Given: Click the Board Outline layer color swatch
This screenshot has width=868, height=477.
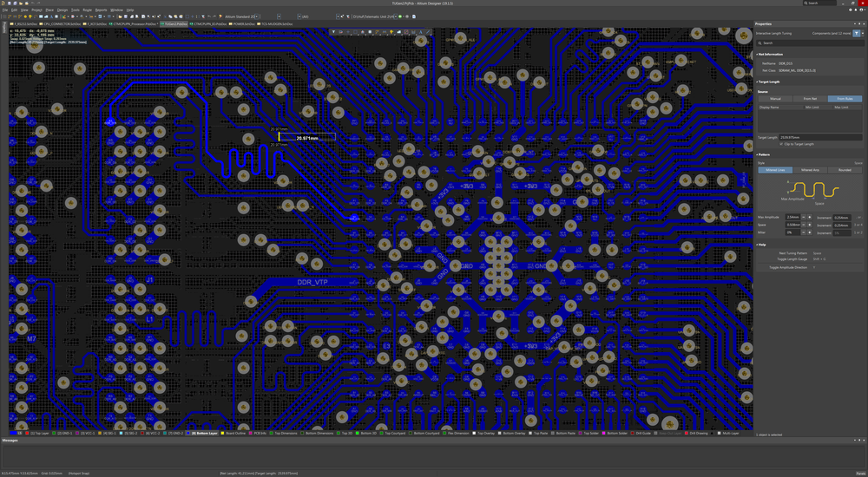Looking at the screenshot, I should click(x=221, y=433).
